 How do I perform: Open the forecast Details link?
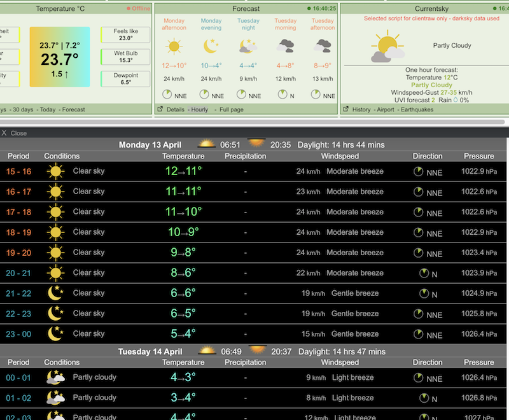click(175, 109)
